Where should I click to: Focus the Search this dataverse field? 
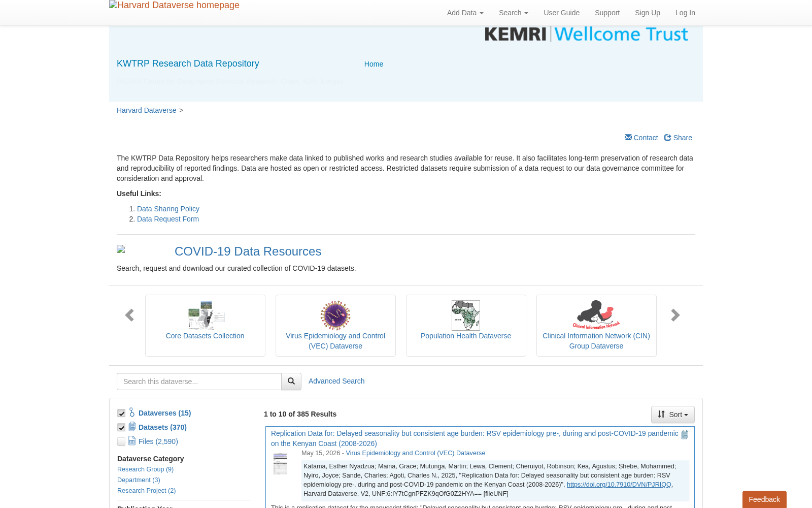[199, 382]
